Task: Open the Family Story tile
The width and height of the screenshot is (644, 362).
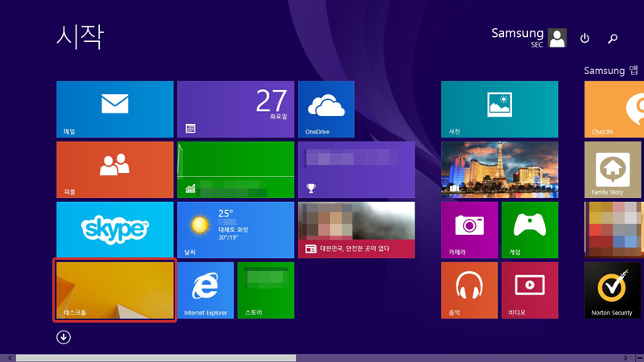Action: click(x=613, y=170)
